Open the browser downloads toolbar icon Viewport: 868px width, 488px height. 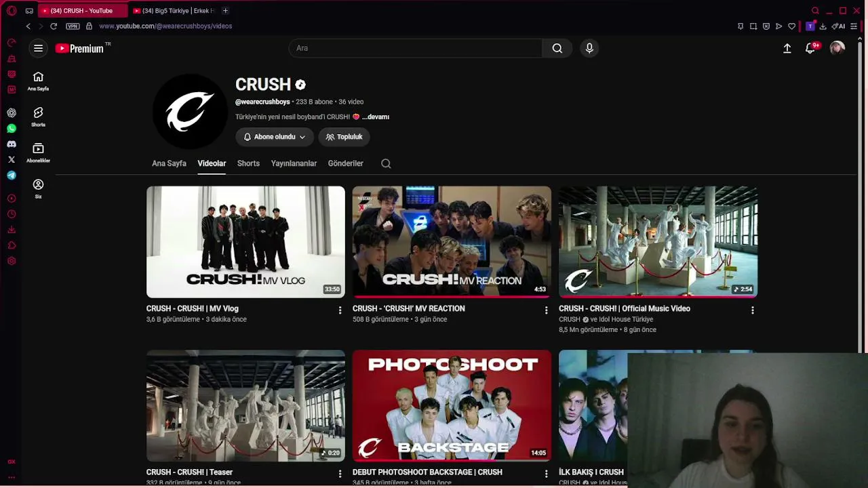pos(823,26)
